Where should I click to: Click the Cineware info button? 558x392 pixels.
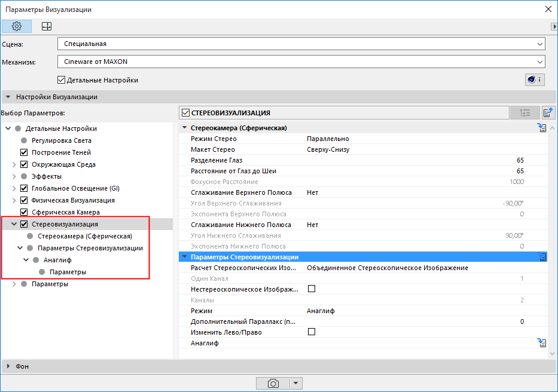[x=535, y=79]
